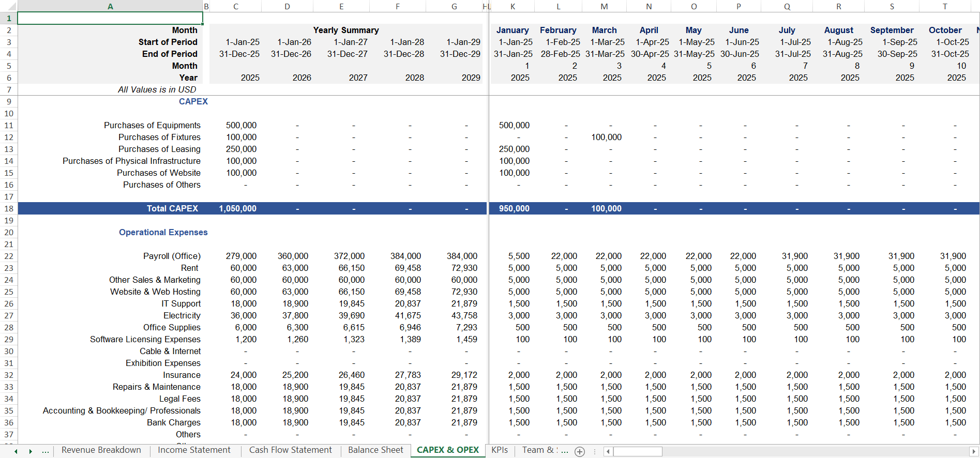Click the active cell A1
This screenshot has width=980, height=458.
[x=110, y=18]
